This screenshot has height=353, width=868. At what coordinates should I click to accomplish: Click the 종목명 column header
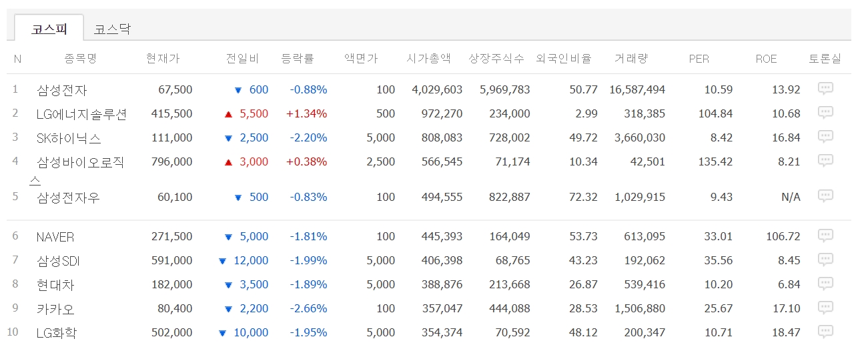[81, 59]
